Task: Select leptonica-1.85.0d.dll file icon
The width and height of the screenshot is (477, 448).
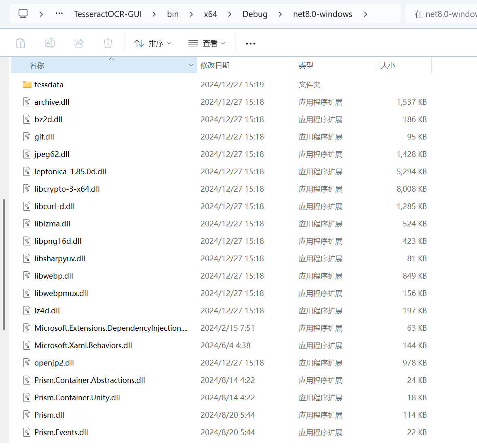Action: pyautogui.click(x=27, y=171)
